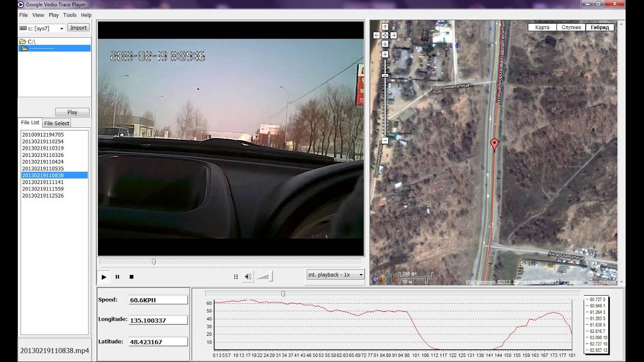Image resolution: width=644 pixels, height=362 pixels.
Task: Select highlighted file 20130219110838 in the list
Action: click(55, 175)
